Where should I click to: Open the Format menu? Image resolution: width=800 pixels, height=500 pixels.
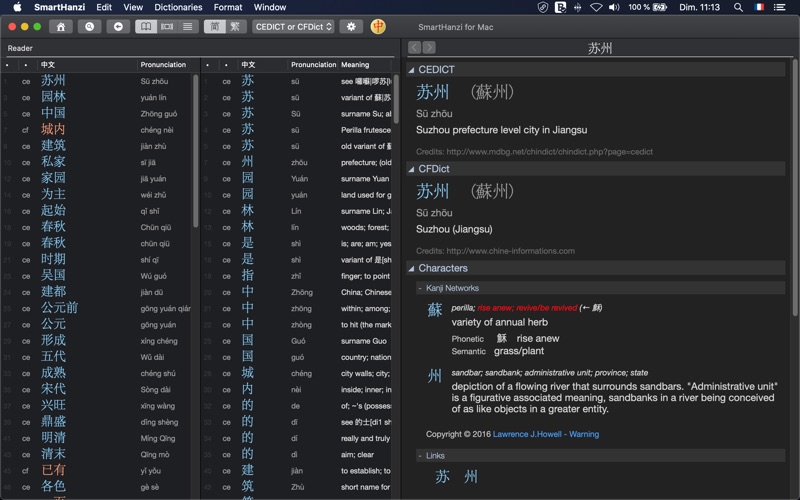[x=228, y=7]
